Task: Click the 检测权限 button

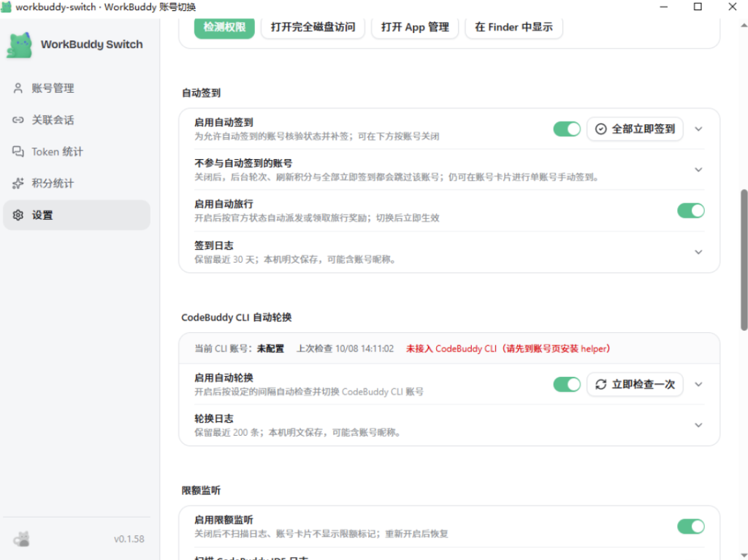Action: [224, 27]
